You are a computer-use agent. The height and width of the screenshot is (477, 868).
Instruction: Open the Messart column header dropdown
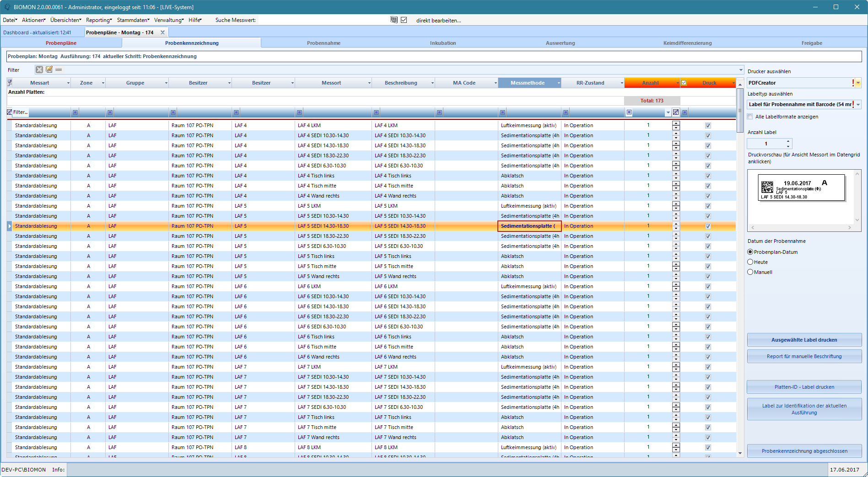pos(69,83)
